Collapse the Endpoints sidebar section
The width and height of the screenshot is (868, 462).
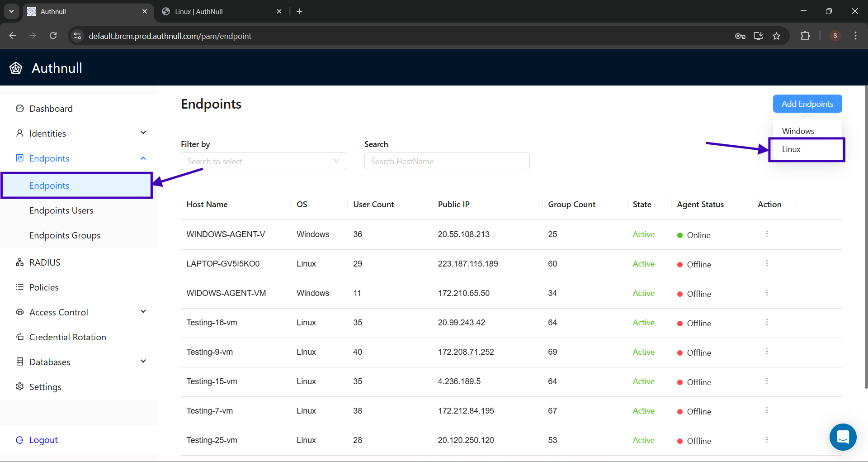tap(143, 158)
